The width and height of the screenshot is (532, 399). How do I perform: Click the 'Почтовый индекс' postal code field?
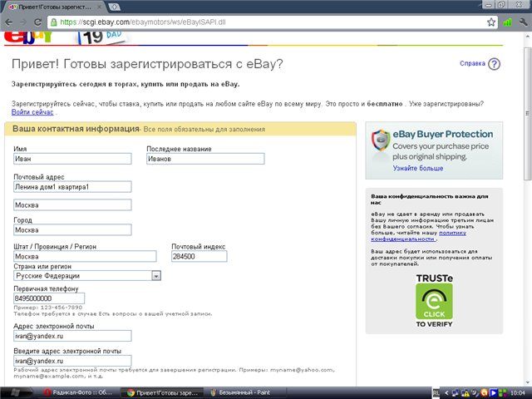pyautogui.click(x=199, y=256)
